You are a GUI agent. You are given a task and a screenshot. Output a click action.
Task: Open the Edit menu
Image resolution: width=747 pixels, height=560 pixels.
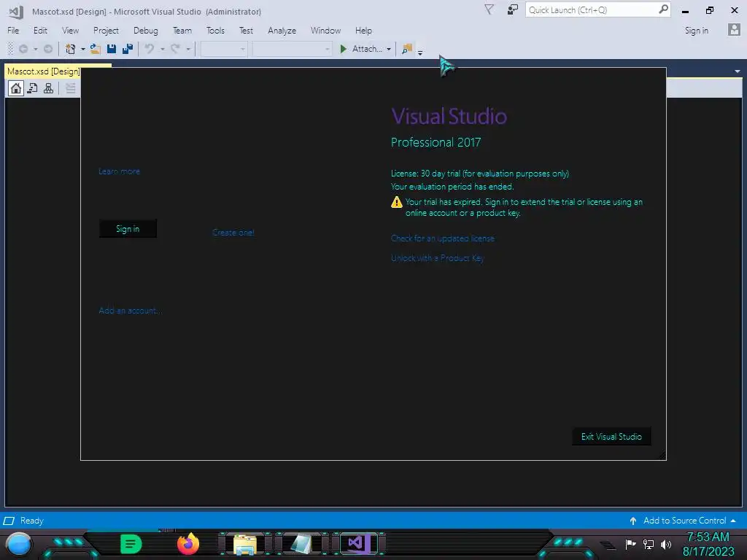(41, 31)
